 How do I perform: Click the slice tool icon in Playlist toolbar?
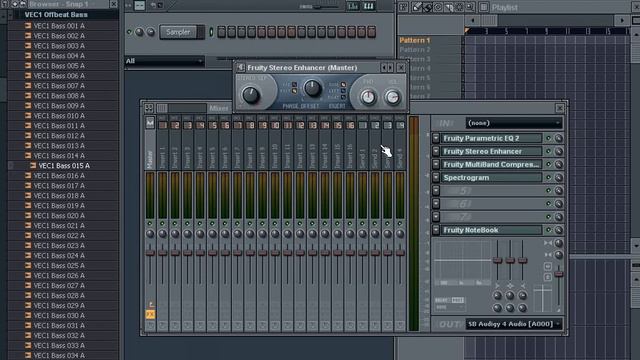449,7
